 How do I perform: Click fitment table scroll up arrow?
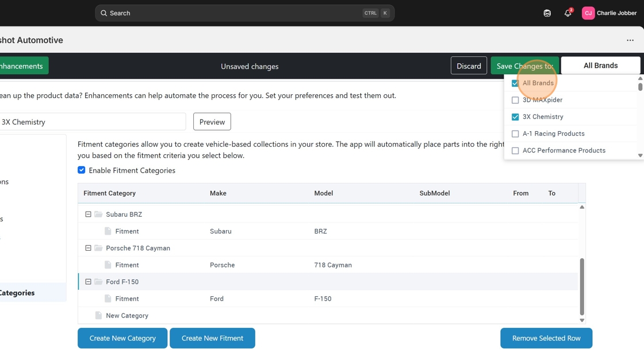click(581, 207)
